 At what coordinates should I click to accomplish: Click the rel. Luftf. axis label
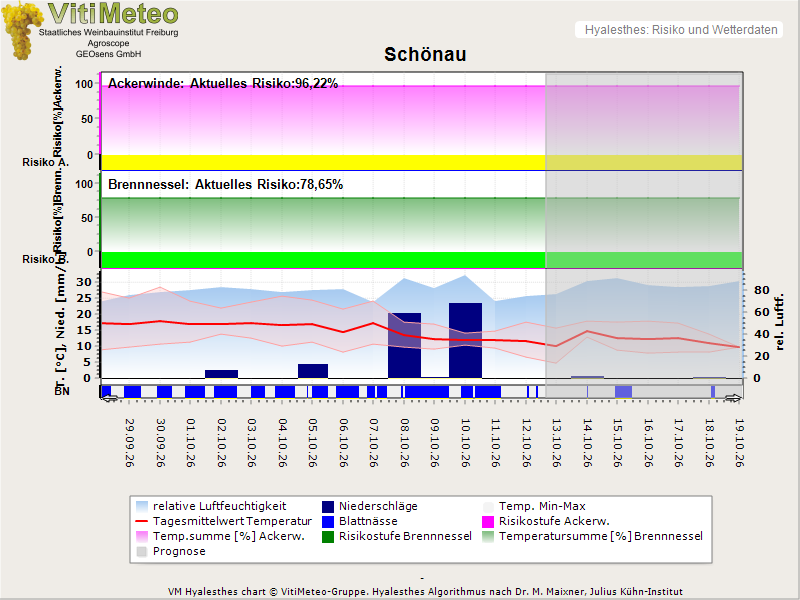pyautogui.click(x=779, y=321)
